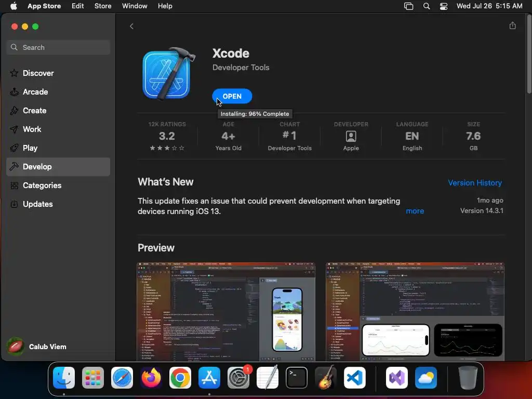Open the Work category

point(58,129)
